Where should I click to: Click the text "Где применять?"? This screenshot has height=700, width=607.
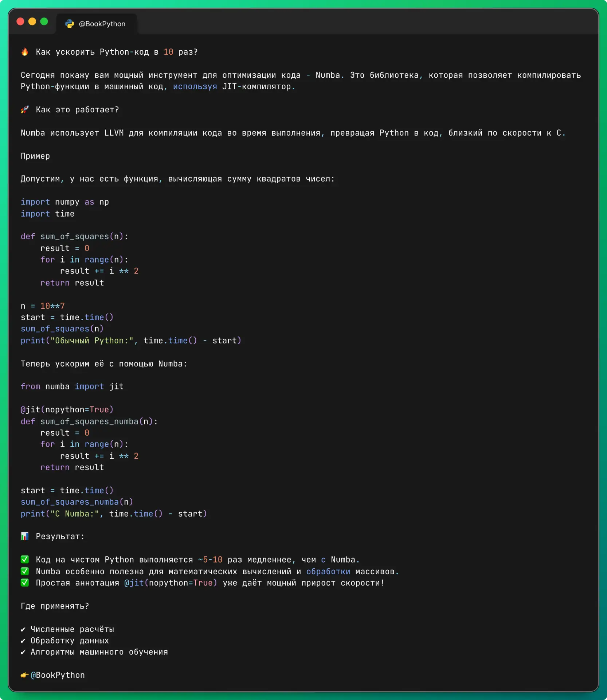[55, 606]
